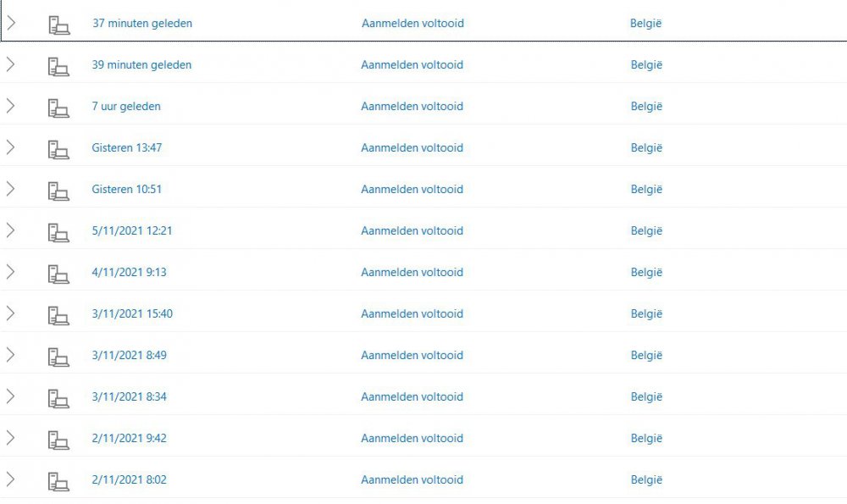Viewport: 847px width, 504px height.
Task: Select the 5/11/2021 12:21 timestamp
Action: coord(132,231)
